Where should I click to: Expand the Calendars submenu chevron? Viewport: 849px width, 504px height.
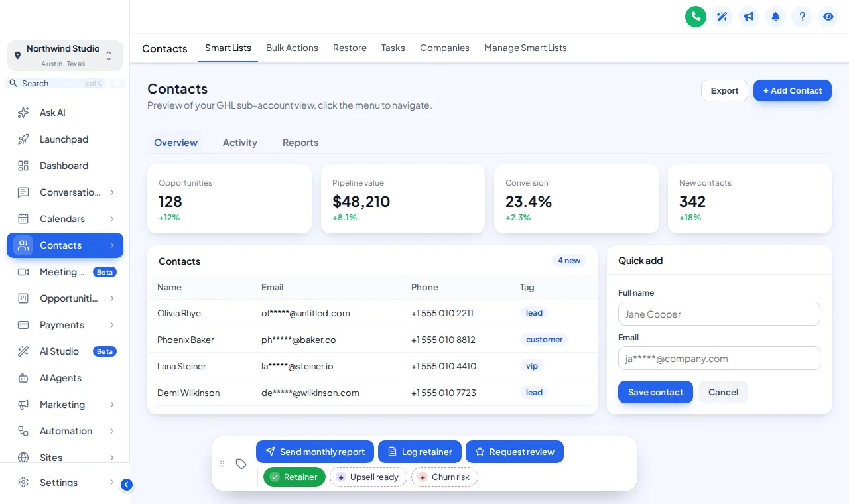click(x=112, y=219)
